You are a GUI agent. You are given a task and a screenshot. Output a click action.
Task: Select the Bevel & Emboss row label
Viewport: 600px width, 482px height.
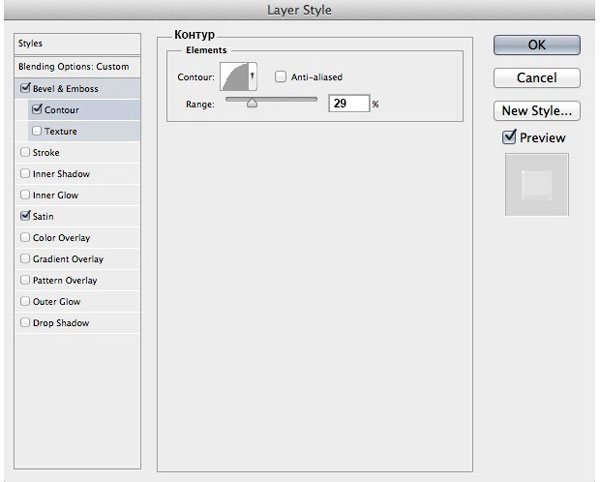65,89
